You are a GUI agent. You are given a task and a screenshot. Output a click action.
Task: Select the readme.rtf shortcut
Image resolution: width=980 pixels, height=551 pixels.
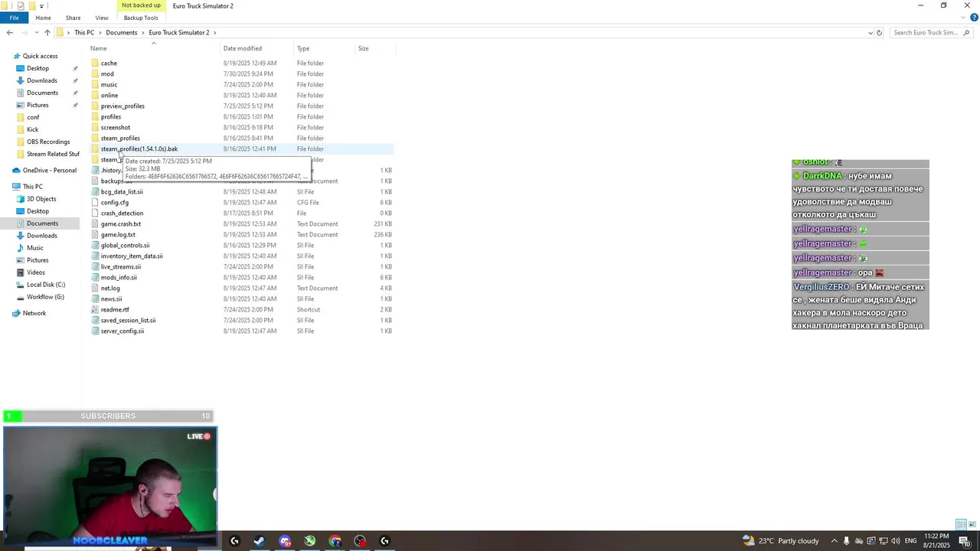coord(115,309)
